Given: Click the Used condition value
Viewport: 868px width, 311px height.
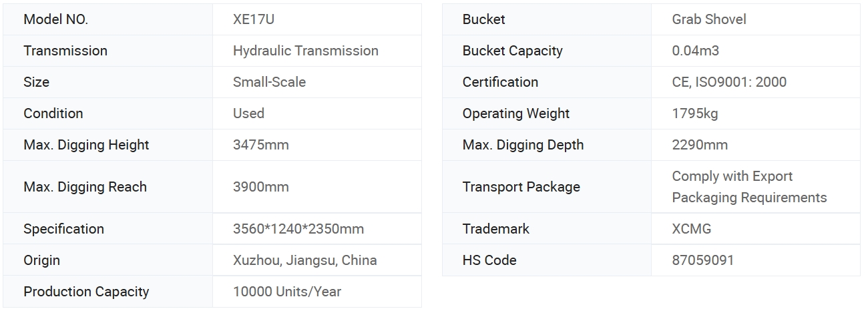Looking at the screenshot, I should [248, 113].
